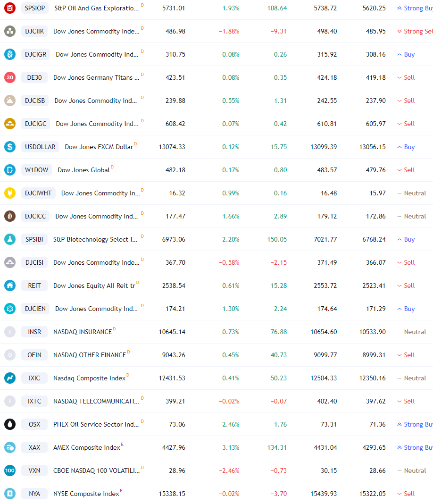433x504 pixels.
Task: Click Dow Jones Germany Titans name
Action: (96, 77)
